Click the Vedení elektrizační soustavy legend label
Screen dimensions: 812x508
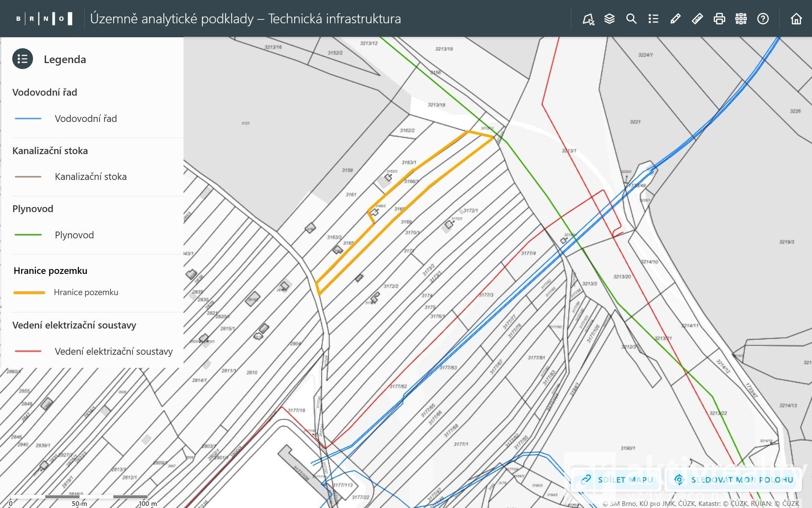tap(114, 351)
